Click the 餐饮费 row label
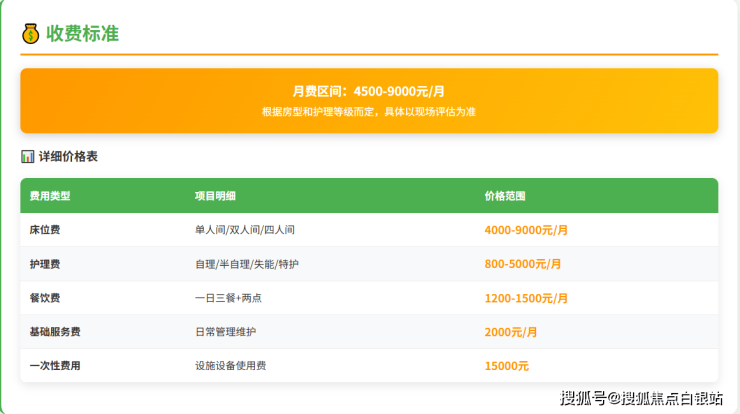Viewport: 740px width, 414px height. click(x=45, y=298)
